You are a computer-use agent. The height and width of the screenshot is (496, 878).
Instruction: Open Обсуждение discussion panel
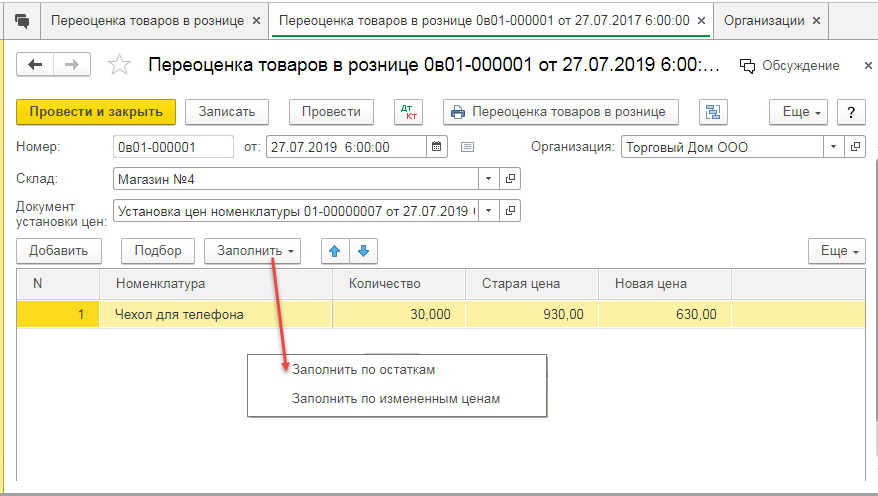(789, 66)
